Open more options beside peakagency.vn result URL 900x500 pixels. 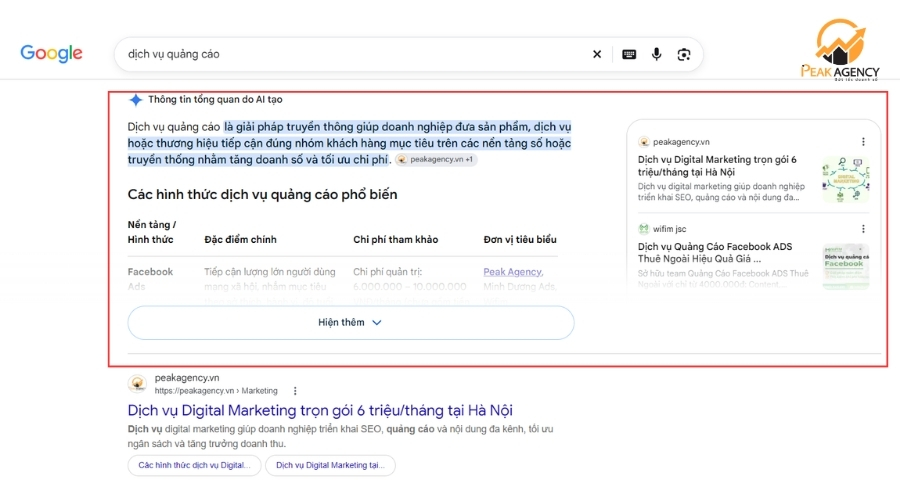point(295,391)
